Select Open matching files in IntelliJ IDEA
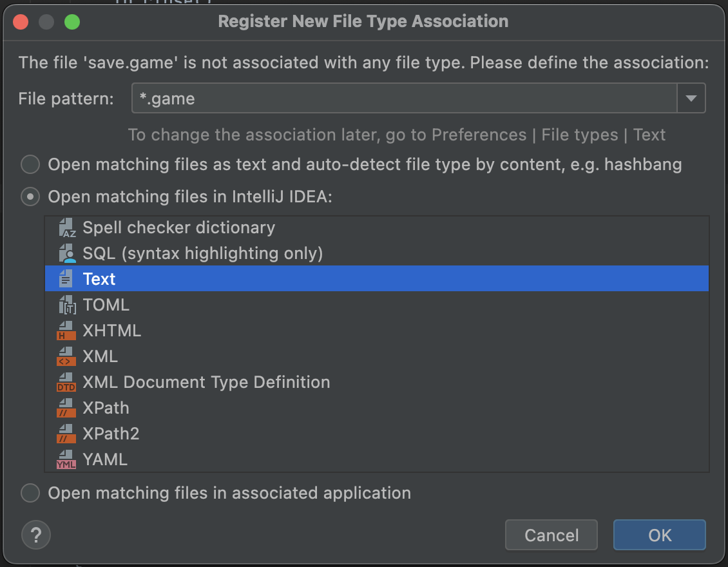The height and width of the screenshot is (567, 728). [30, 197]
